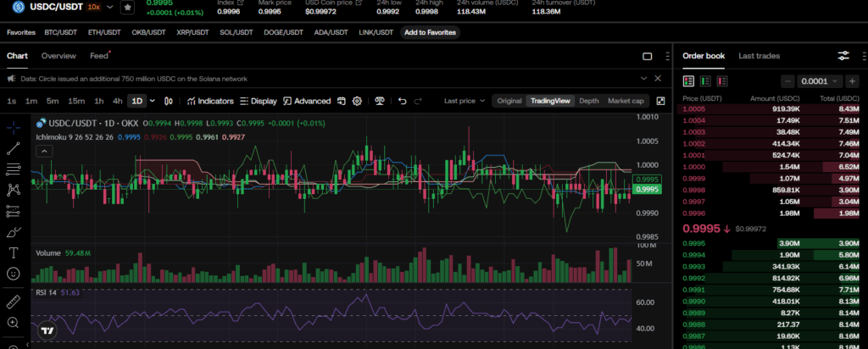The image size is (868, 349).
Task: Open the candlestick chart style icon
Action: pos(169,101)
